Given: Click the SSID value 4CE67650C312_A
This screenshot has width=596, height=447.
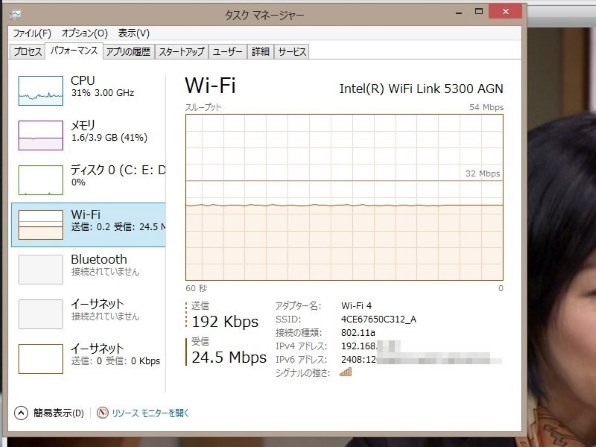Looking at the screenshot, I should (x=379, y=319).
